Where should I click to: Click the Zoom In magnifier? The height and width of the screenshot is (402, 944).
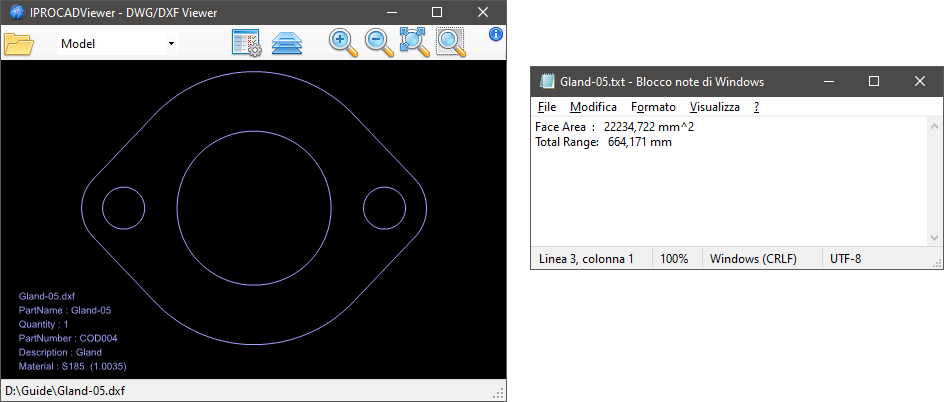pyautogui.click(x=344, y=43)
